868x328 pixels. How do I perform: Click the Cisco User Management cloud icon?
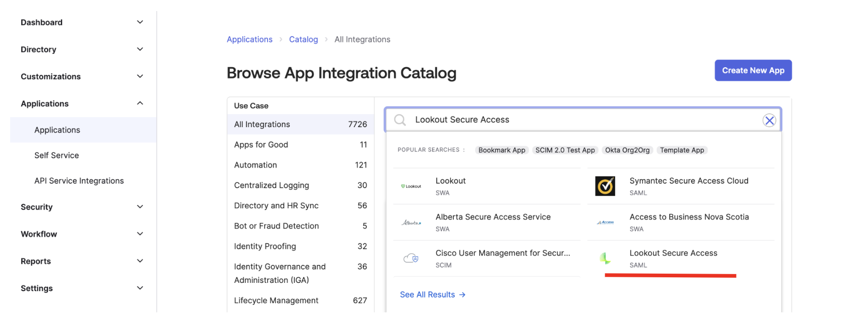coord(411,258)
